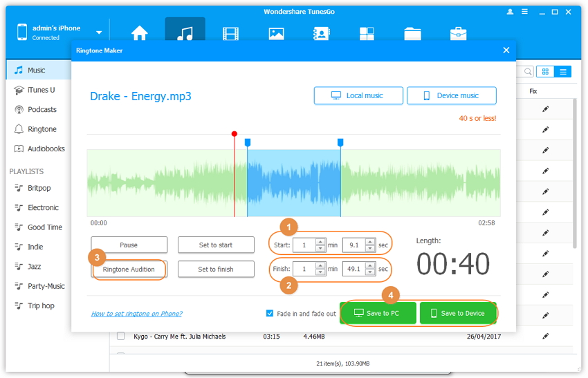Open the Apps grid icon tab
Image resolution: width=588 pixels, height=378 pixels.
(x=367, y=34)
